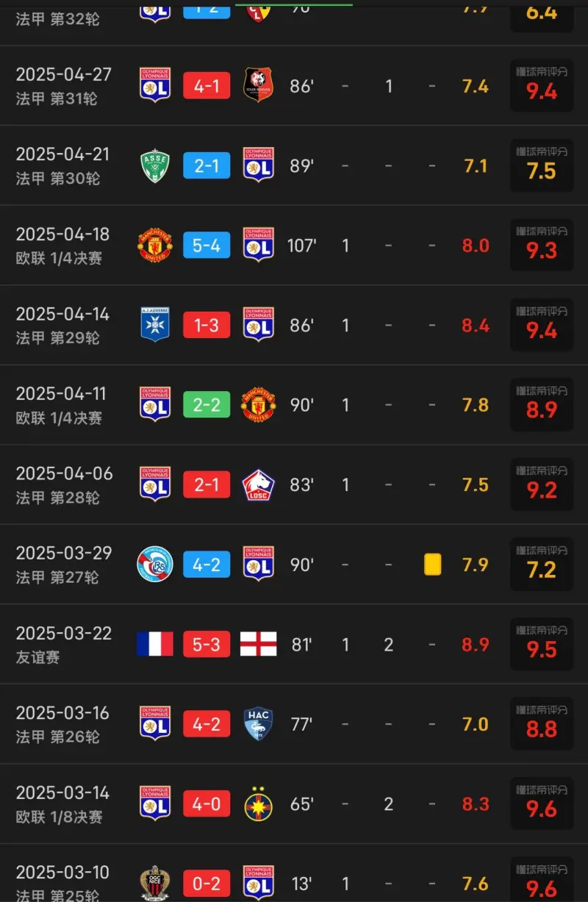Click the 8.9 match rating value
This screenshot has width=588, height=902.
click(476, 645)
